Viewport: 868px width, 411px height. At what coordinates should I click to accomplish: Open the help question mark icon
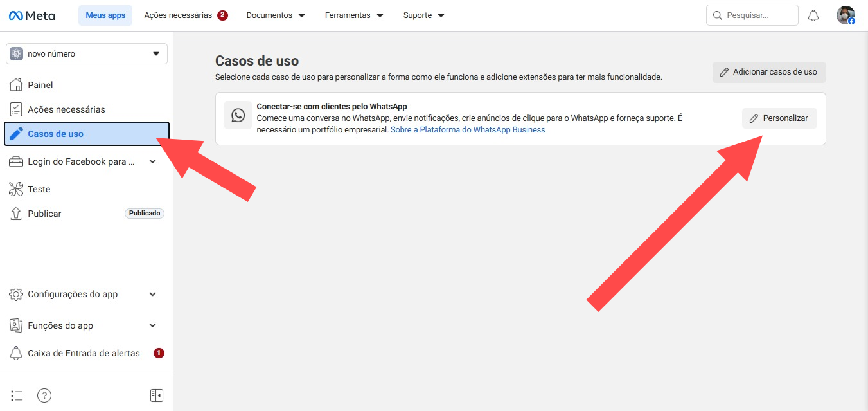[44, 396]
